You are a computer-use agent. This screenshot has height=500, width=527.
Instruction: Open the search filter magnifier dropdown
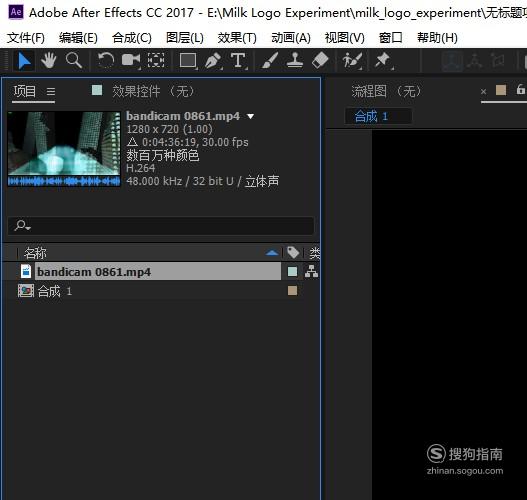(x=22, y=225)
